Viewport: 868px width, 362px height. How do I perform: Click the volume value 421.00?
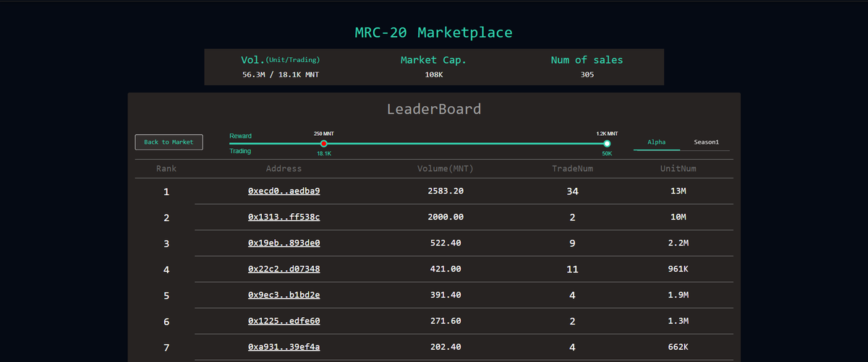point(446,270)
